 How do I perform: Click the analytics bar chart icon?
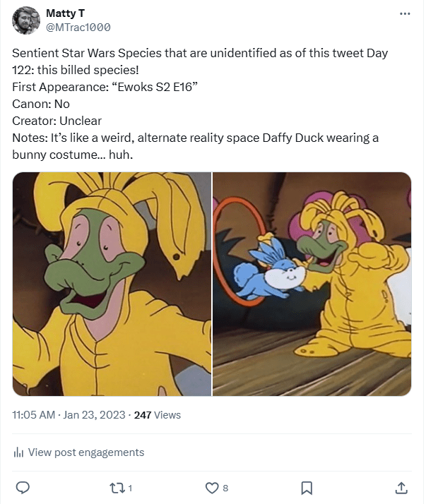(19, 453)
